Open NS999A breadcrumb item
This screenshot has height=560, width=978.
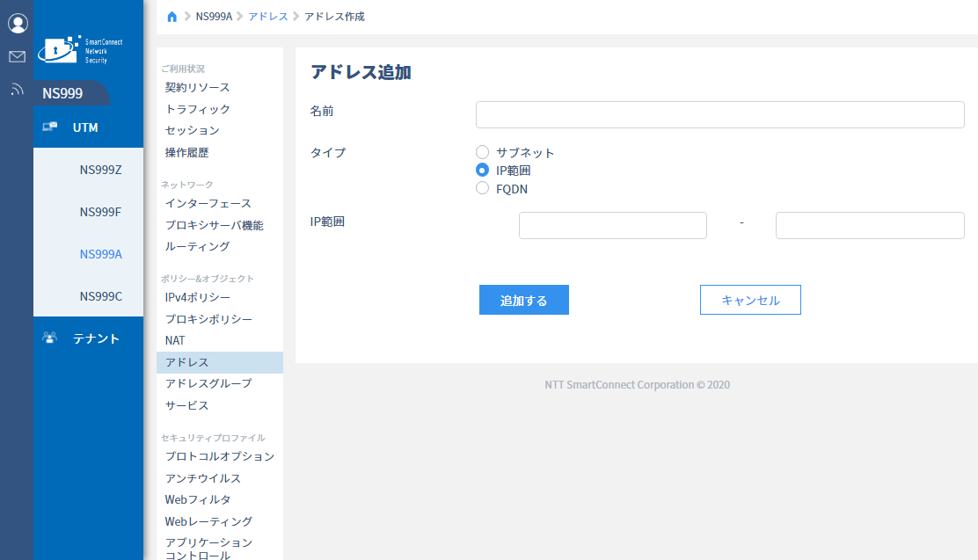tap(214, 17)
